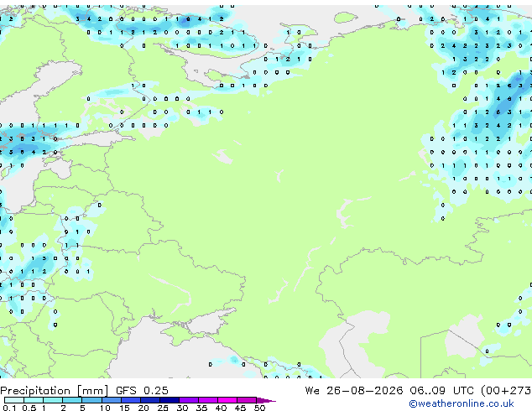Click the '50' legend scale label
Screen dimensions: 532x411
(259, 408)
